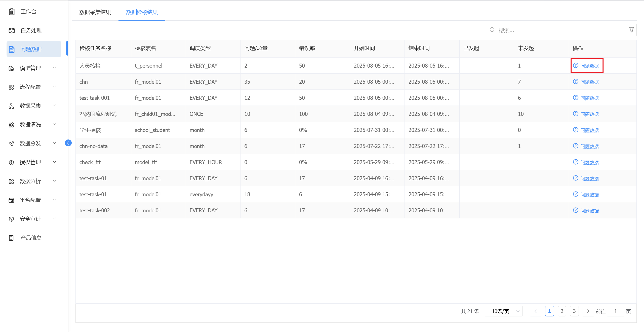The width and height of the screenshot is (644, 332).
Task: Click the blue sidebar collapse arrow button
Action: click(68, 143)
